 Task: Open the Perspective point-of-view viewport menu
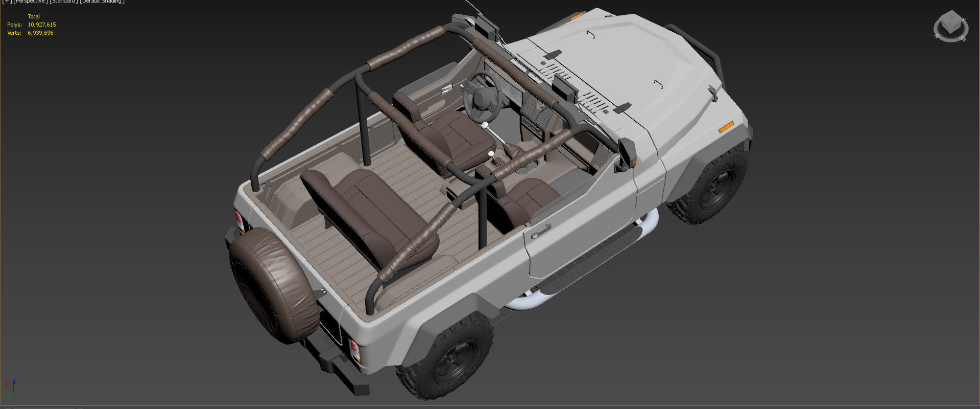click(x=31, y=2)
